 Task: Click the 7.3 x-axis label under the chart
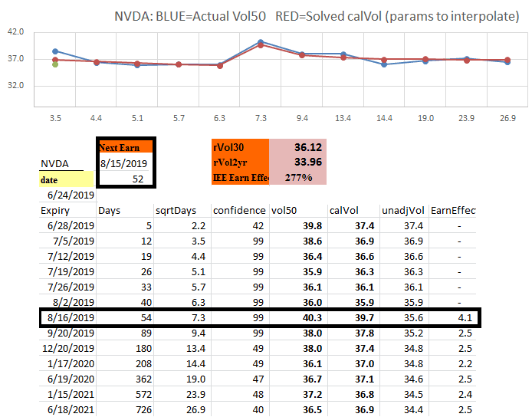[261, 118]
